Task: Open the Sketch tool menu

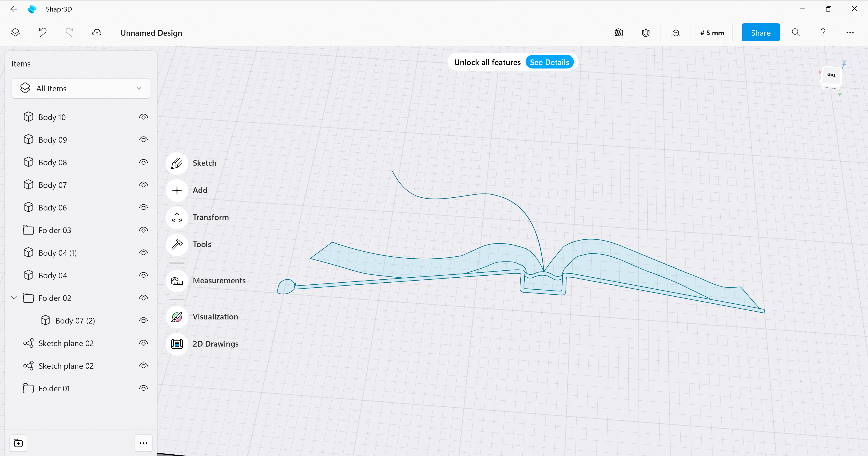Action: coord(177,163)
